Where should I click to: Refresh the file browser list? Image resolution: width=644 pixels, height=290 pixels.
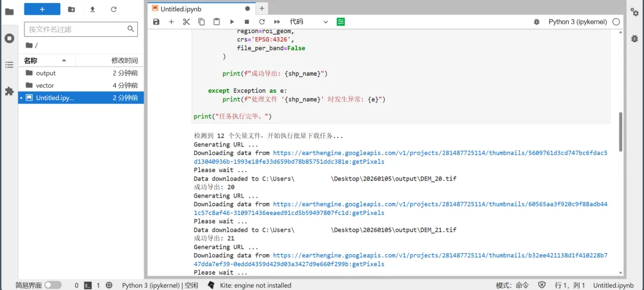tap(114, 9)
